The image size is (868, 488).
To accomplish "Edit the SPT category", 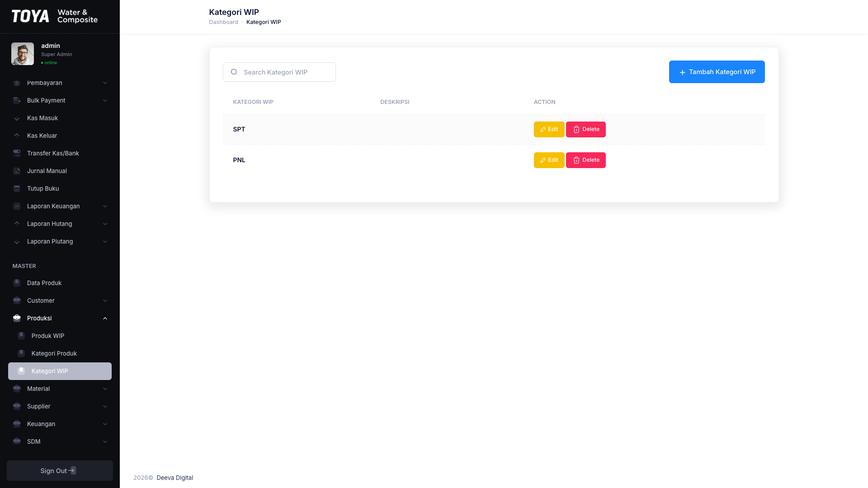I will click(x=549, y=129).
